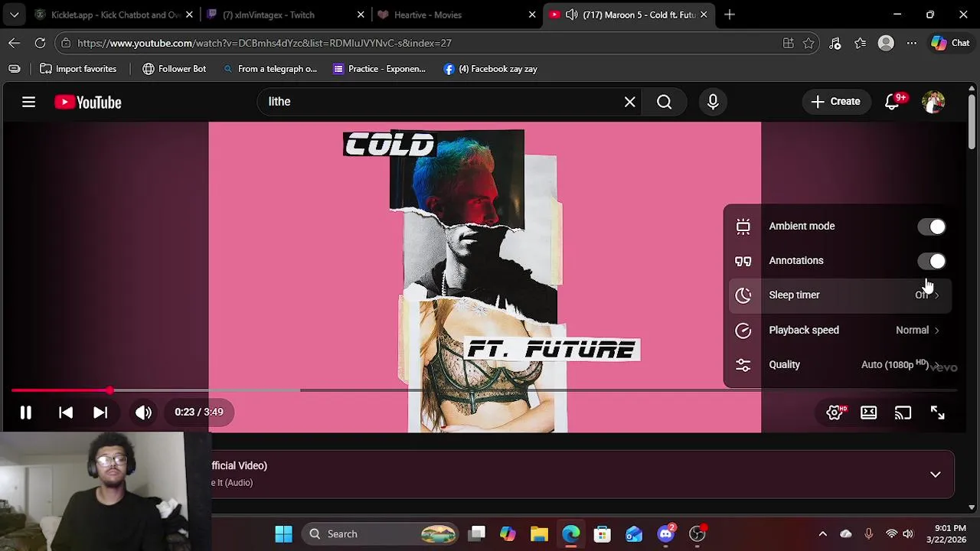Open the Follower Bot bookmark
Viewport: 980px width, 551px height.
tap(174, 69)
